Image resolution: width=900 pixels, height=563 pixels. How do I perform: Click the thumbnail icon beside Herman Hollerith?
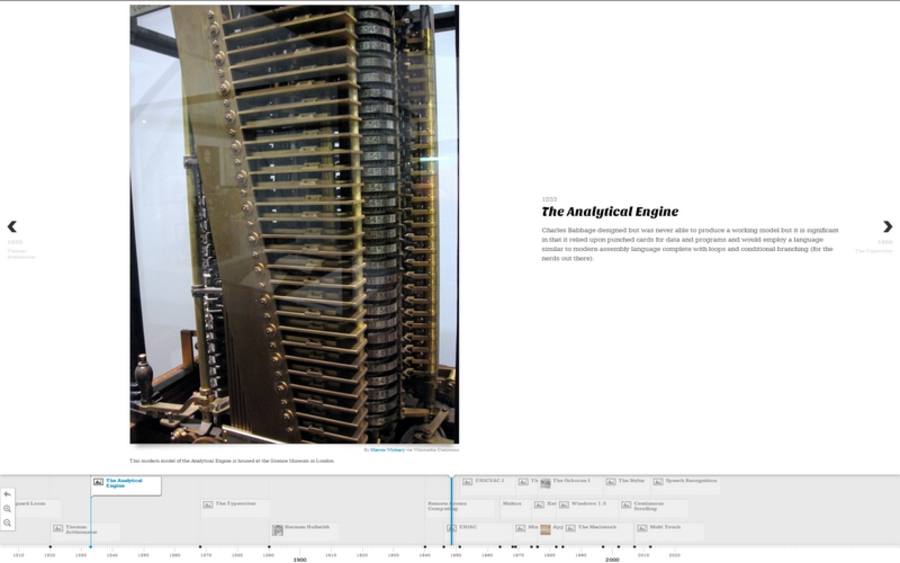pos(278,529)
